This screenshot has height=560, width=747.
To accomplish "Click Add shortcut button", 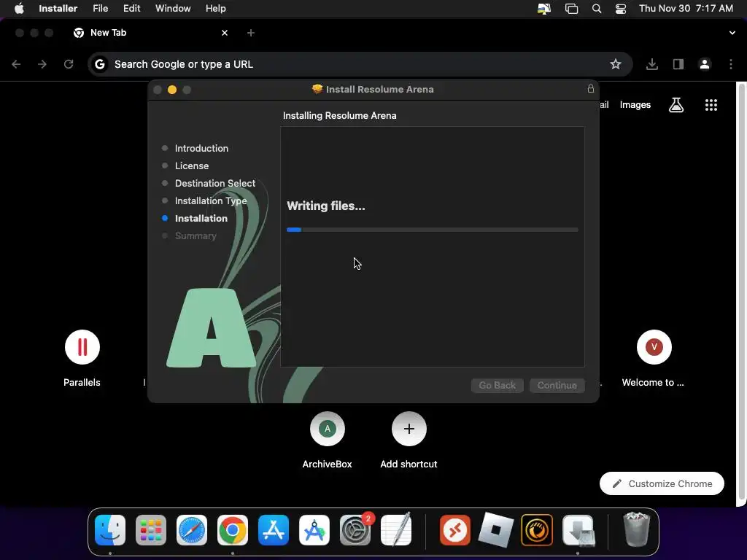I will tap(409, 440).
